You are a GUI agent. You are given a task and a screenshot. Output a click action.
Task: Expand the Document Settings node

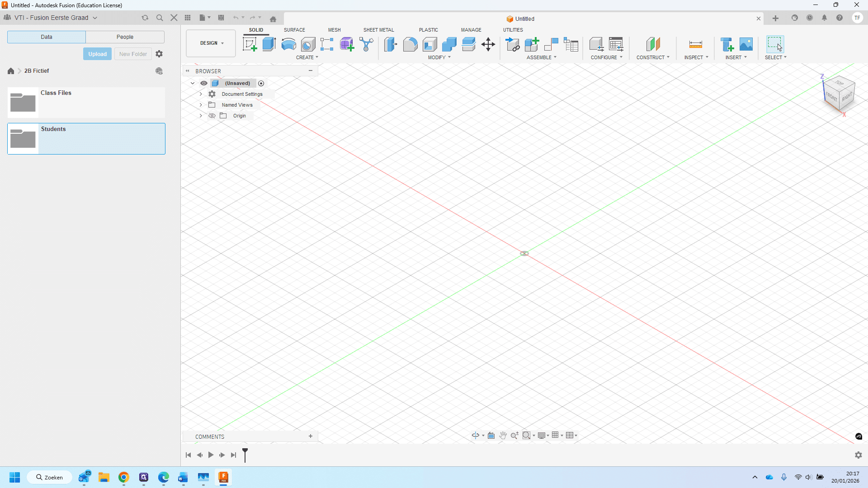[201, 94]
